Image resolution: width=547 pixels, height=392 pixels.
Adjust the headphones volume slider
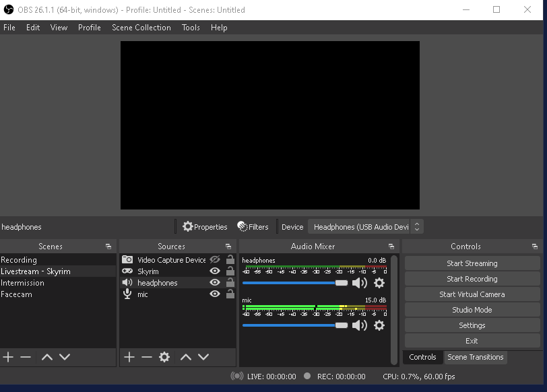click(295, 283)
